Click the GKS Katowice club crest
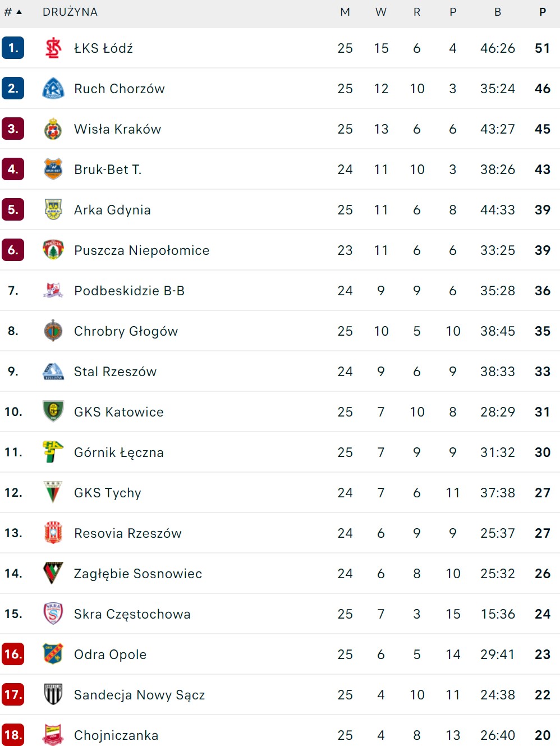560x746 pixels. [53, 412]
